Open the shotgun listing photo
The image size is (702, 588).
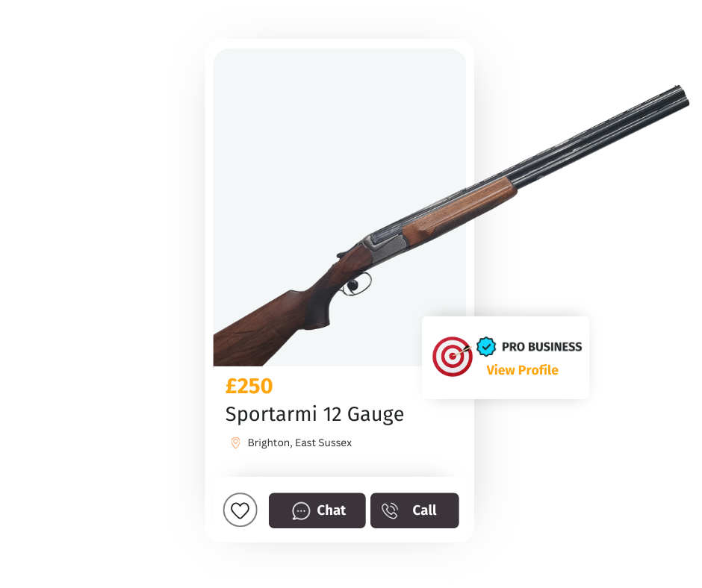[339, 207]
